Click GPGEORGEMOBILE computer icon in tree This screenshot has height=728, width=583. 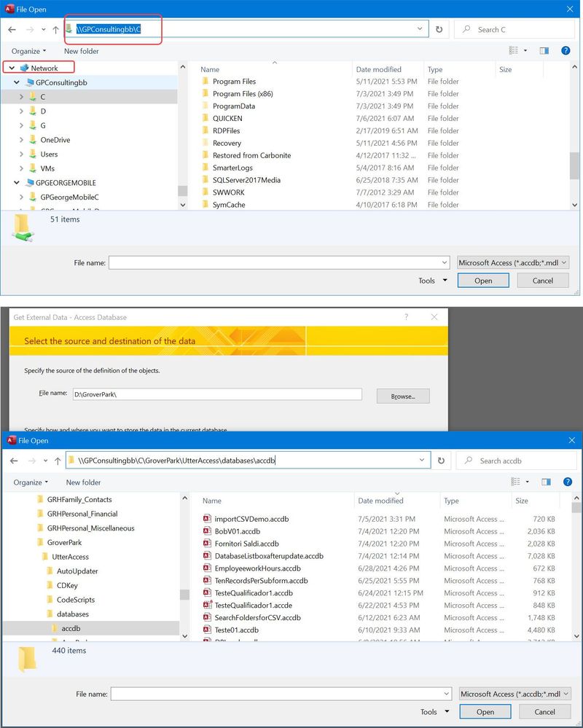click(30, 182)
